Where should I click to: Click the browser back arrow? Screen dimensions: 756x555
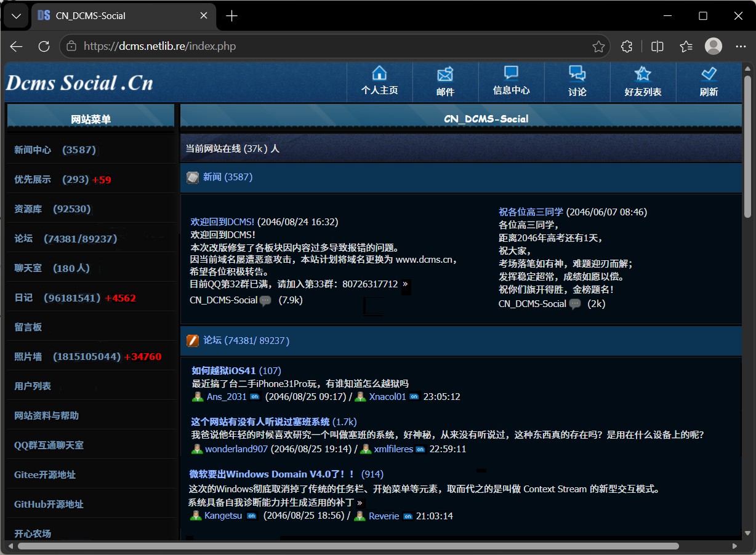point(16,46)
